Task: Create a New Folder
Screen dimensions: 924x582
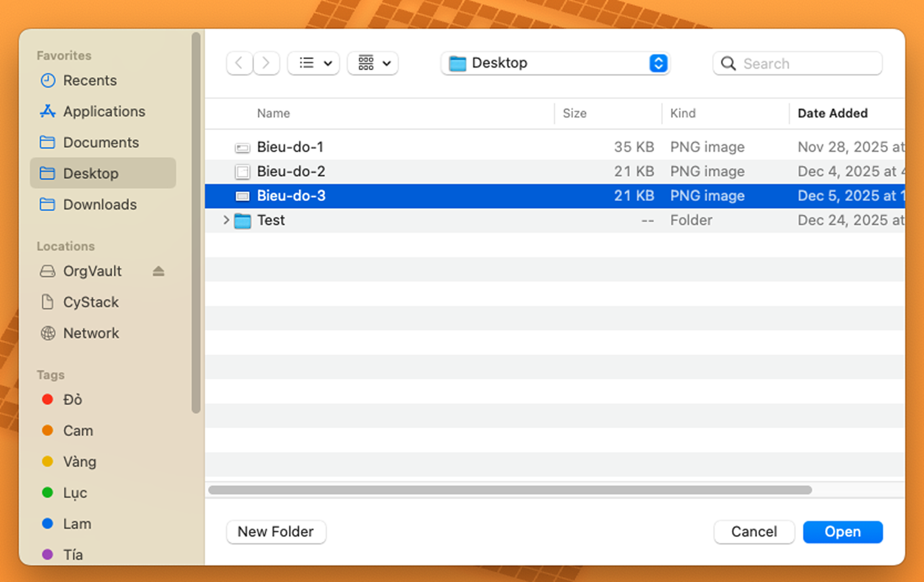Action: click(x=276, y=532)
